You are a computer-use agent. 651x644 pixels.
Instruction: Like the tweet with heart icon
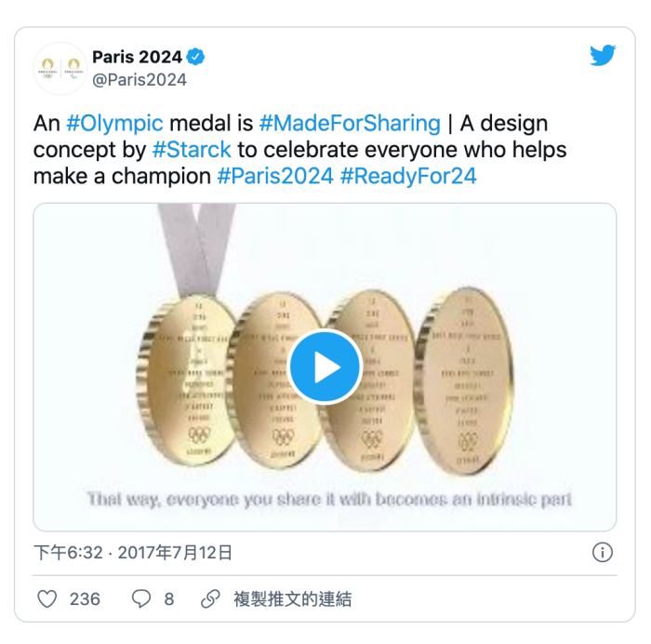tap(46, 599)
